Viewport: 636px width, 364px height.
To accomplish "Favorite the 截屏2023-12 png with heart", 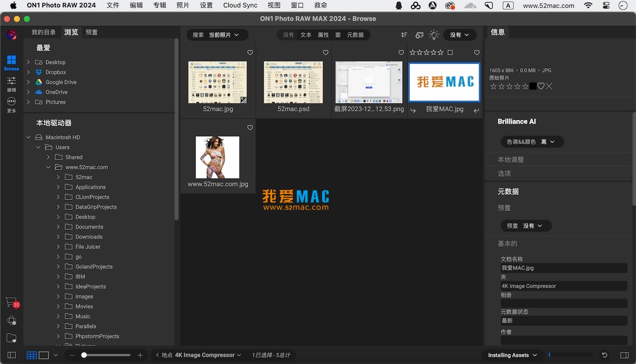I will [x=401, y=53].
